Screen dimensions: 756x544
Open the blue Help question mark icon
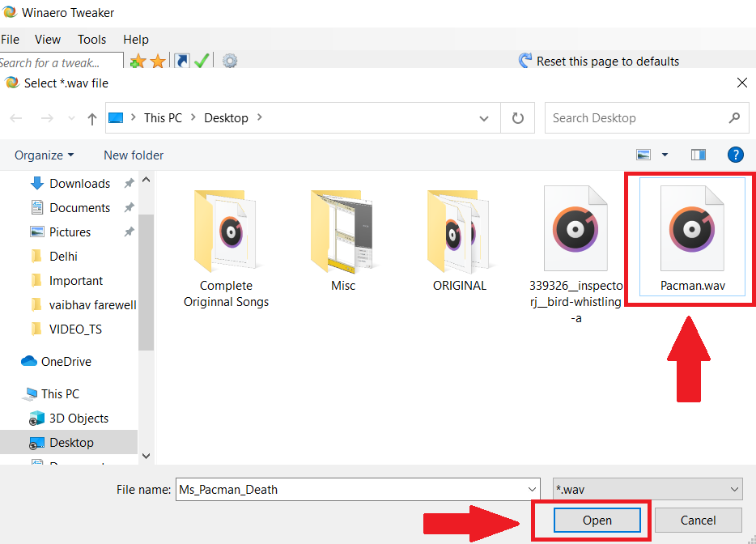pyautogui.click(x=735, y=155)
